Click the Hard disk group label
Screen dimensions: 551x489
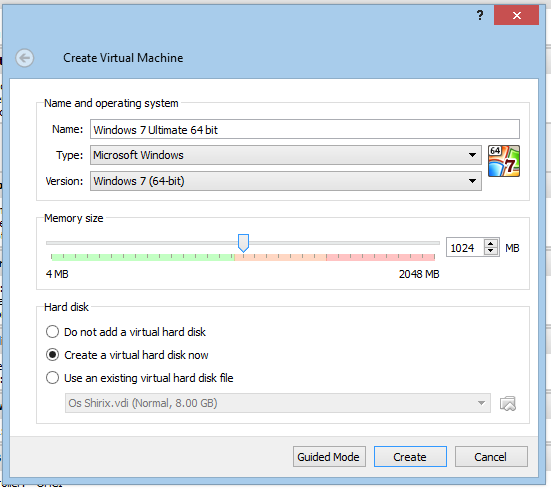coord(66,307)
